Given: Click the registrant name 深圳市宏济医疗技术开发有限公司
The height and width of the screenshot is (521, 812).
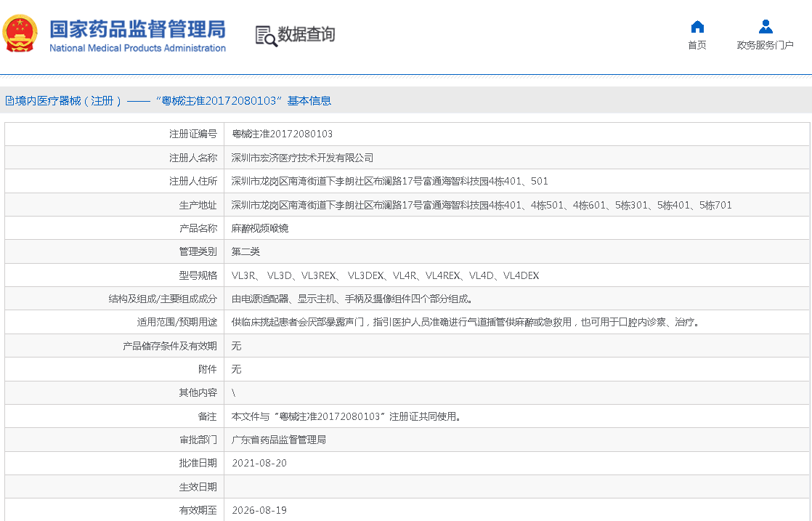Looking at the screenshot, I should (302, 158).
